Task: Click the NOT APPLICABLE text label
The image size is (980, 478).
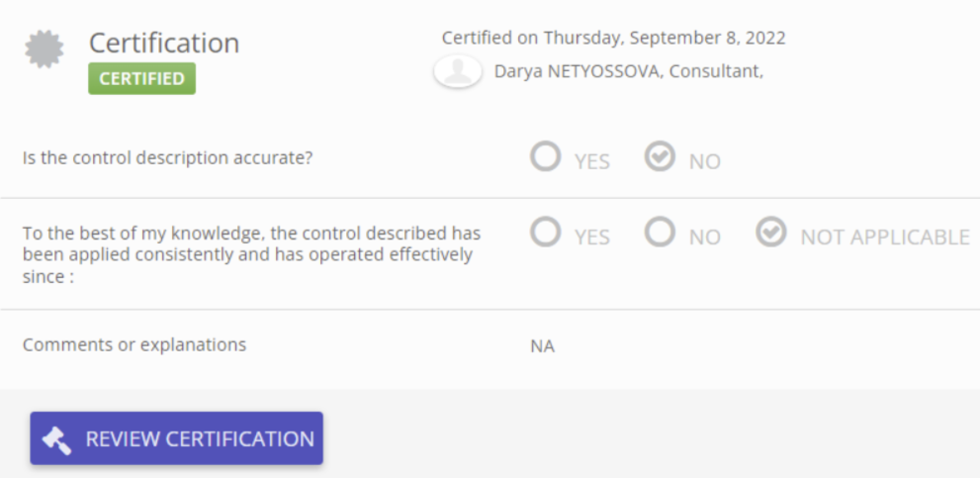Action: pos(884,238)
